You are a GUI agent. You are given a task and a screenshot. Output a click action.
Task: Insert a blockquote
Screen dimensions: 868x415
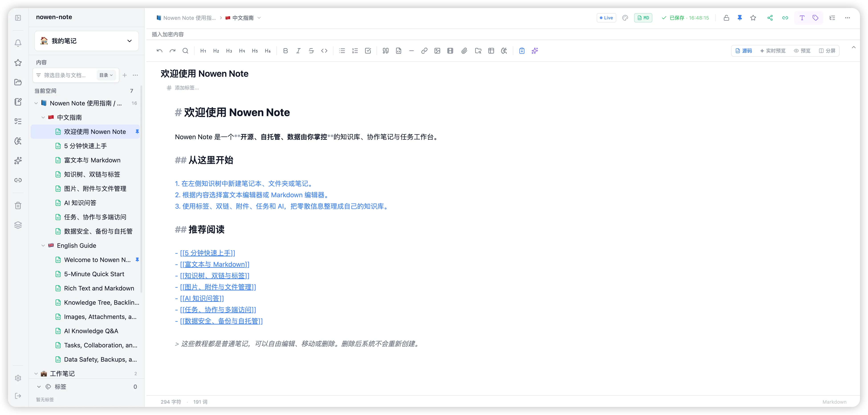[x=385, y=51]
